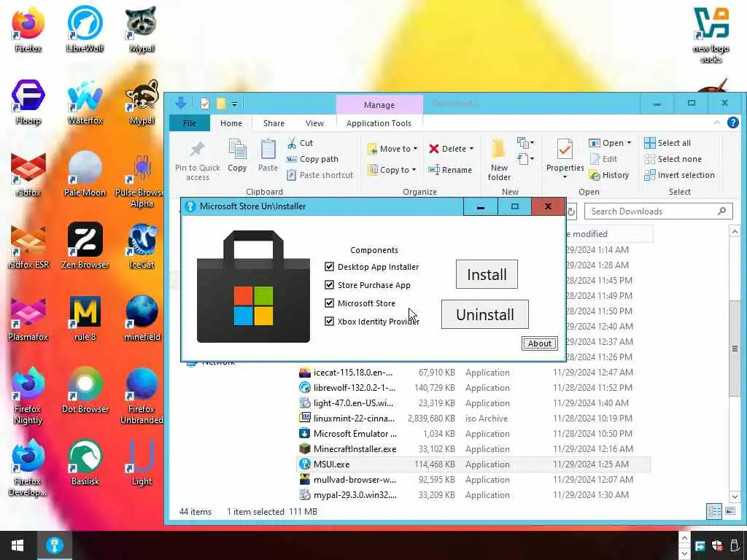
Task: Select the Floorp desktop icon
Action: 28,102
